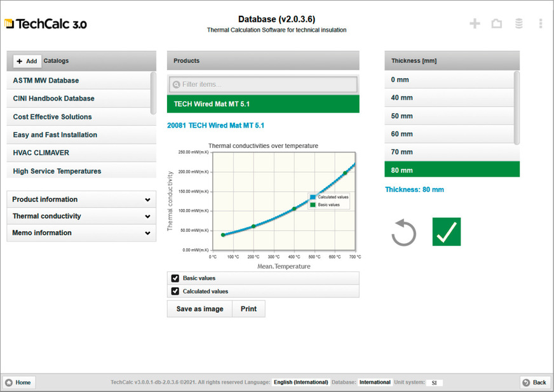Click the plus icon in top header

click(475, 24)
